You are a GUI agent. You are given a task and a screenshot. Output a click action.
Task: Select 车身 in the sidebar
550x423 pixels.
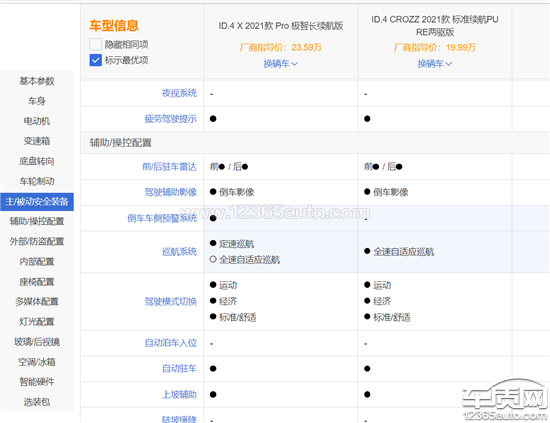tap(37, 101)
